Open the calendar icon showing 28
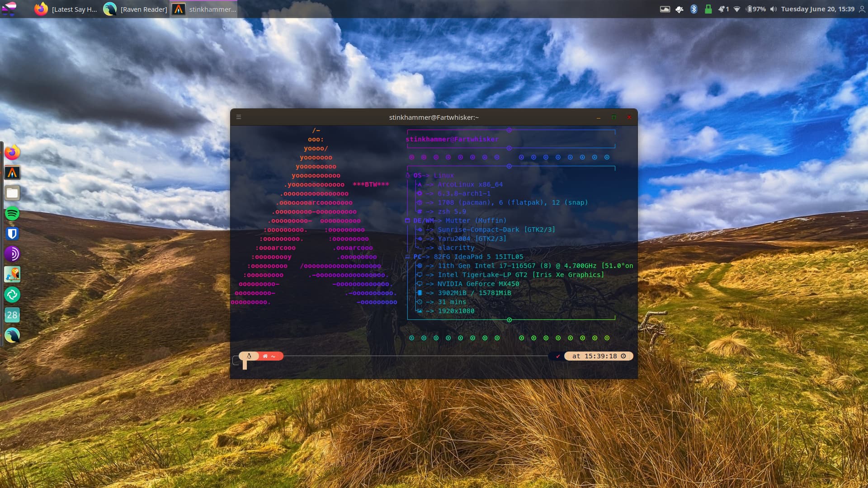868x488 pixels. [x=12, y=315]
